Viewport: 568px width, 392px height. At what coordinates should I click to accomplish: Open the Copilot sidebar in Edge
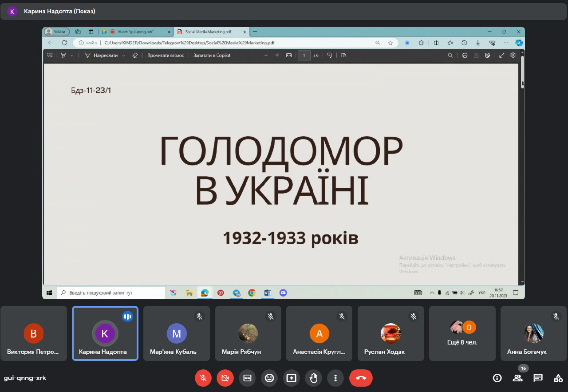tap(519, 43)
